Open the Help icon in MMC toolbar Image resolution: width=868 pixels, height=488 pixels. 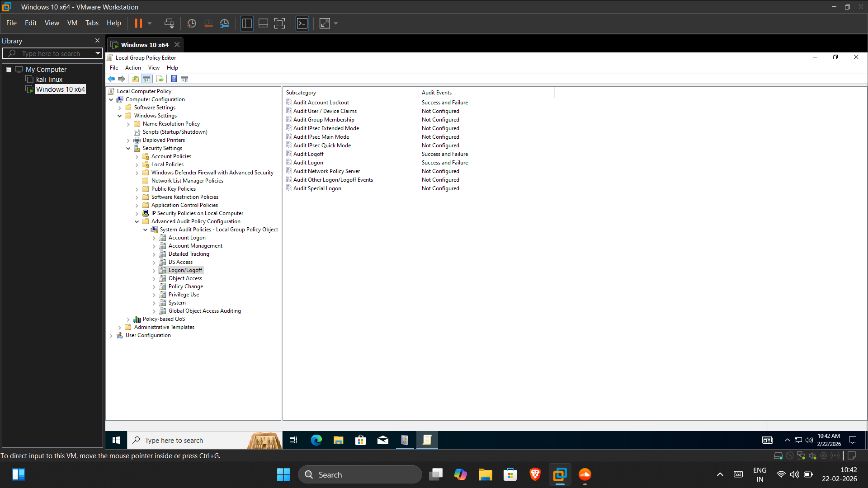(174, 79)
